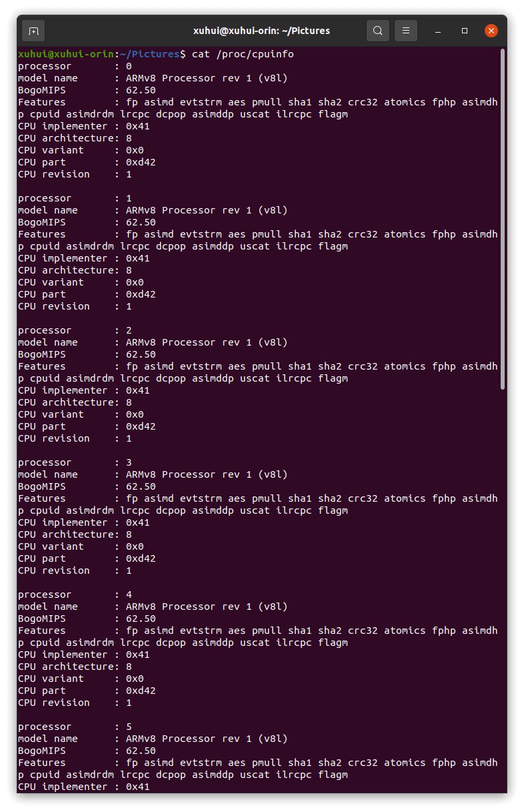Click the window title xuhui@xuhui-orin: ~/Pictures
The height and width of the screenshot is (812, 524).
pyautogui.click(x=261, y=31)
